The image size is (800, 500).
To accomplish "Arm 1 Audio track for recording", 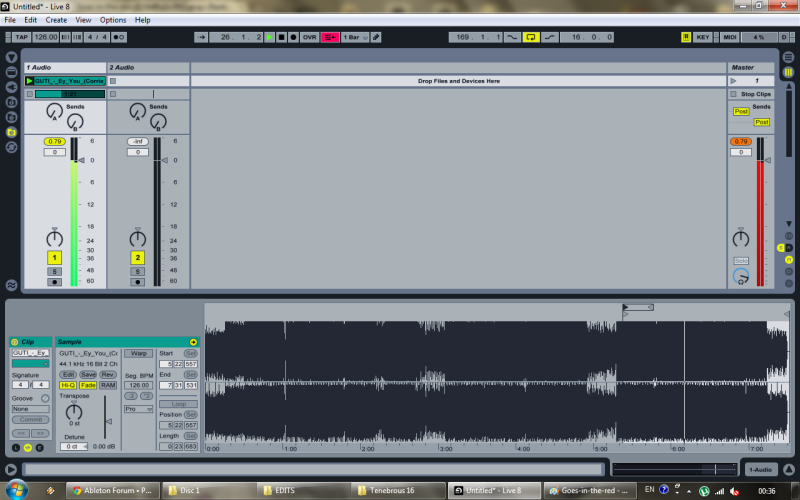I will click(x=55, y=282).
